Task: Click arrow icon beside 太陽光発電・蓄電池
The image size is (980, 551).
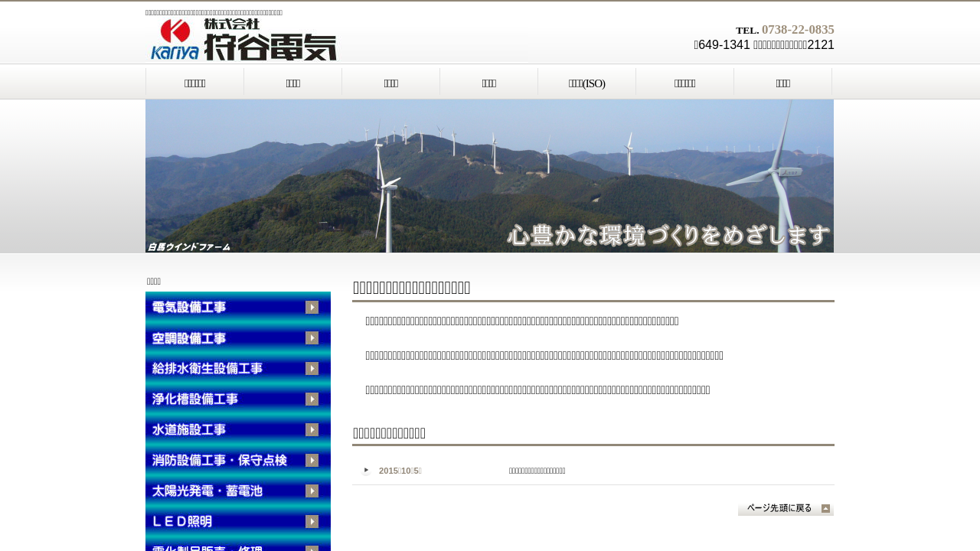Action: pyautogui.click(x=312, y=491)
